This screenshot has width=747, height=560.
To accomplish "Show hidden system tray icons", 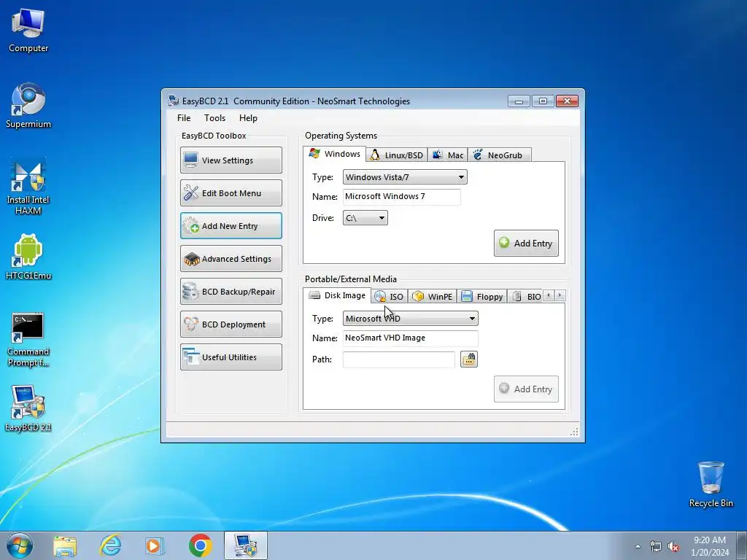I will coord(638,547).
